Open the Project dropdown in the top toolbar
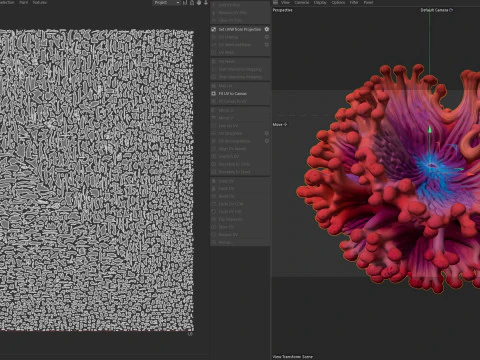Viewport: 480px width, 360px height. [167, 2]
